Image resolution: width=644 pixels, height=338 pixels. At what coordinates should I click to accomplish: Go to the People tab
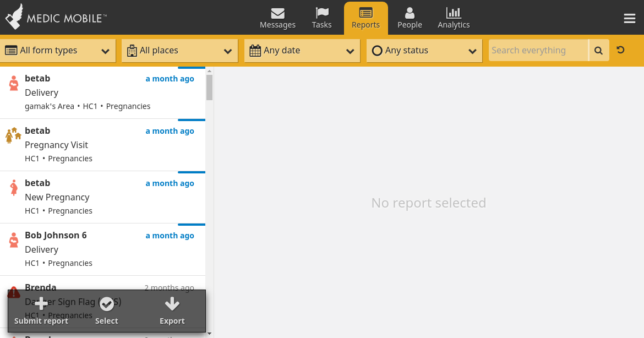tap(410, 18)
